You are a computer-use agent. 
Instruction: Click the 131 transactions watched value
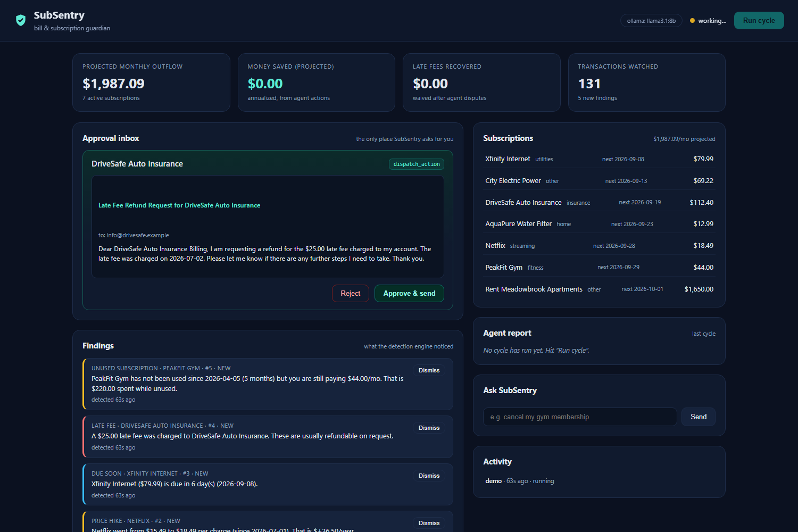coord(589,84)
